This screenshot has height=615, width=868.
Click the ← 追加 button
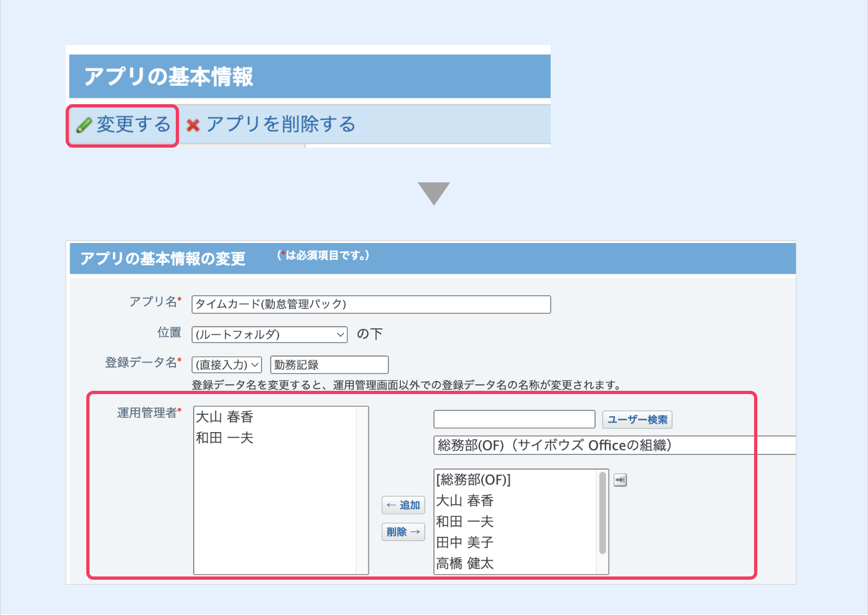click(x=403, y=505)
